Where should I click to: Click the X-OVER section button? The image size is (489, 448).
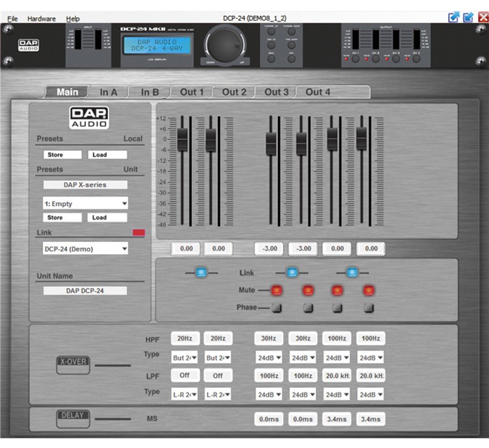[x=73, y=365]
